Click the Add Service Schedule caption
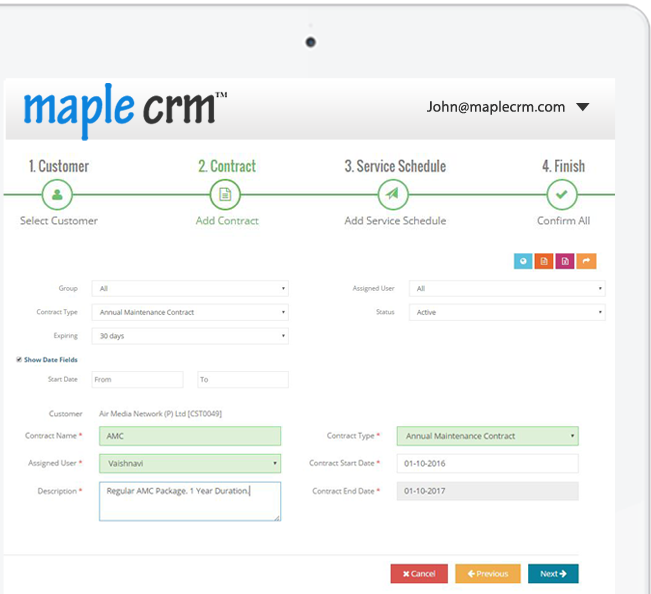Screen dimensions: 651x594 point(395,221)
